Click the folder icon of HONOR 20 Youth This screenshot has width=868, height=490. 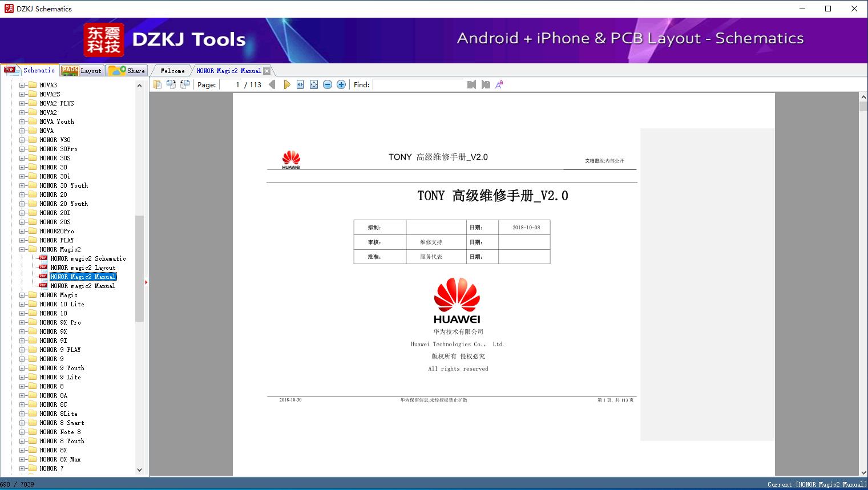click(33, 204)
